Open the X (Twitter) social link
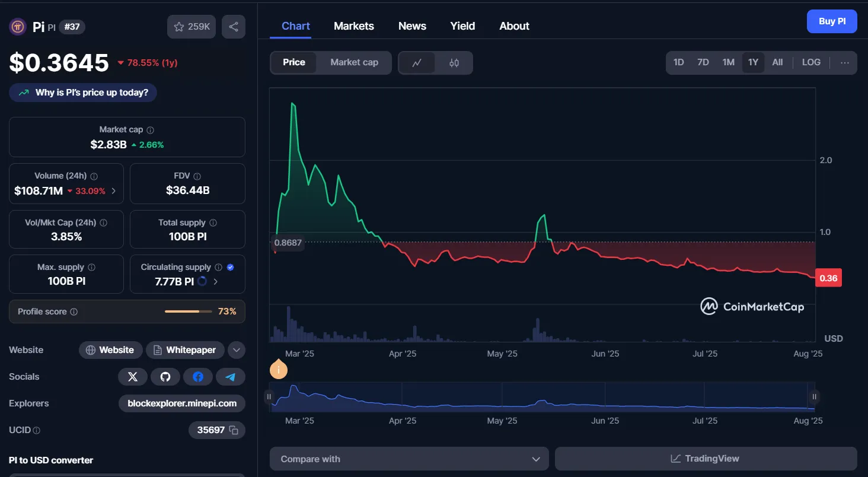 point(133,377)
